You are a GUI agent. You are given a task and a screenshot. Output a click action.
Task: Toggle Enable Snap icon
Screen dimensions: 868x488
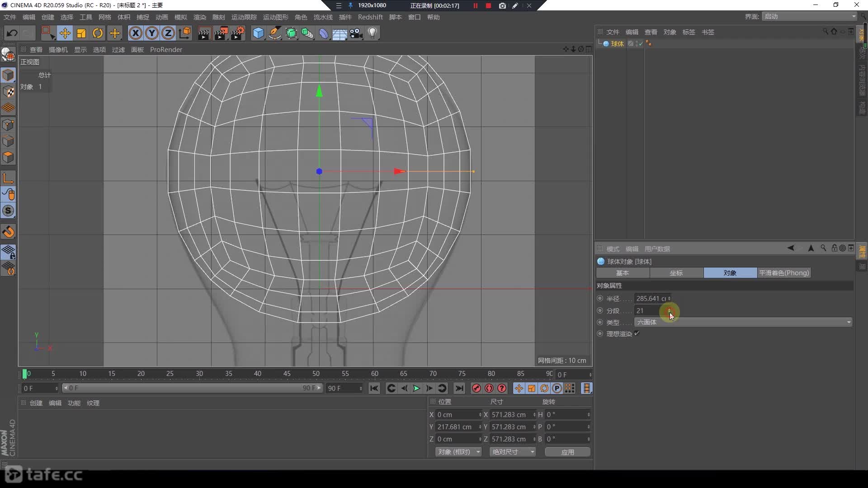click(8, 232)
